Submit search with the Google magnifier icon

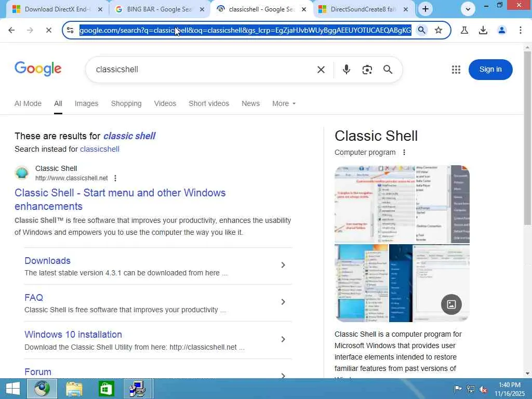(388, 70)
